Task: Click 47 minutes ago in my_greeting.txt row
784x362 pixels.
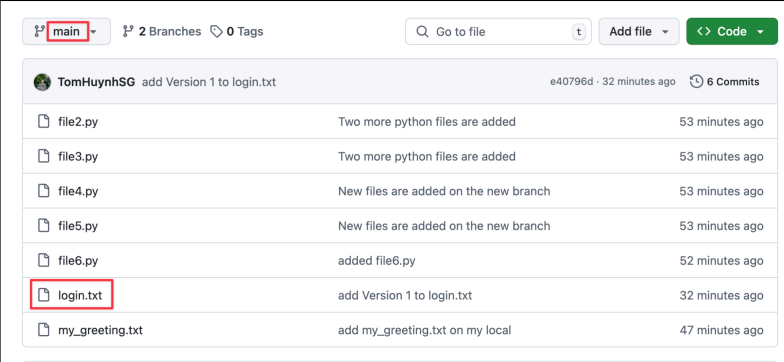Action: pos(722,330)
